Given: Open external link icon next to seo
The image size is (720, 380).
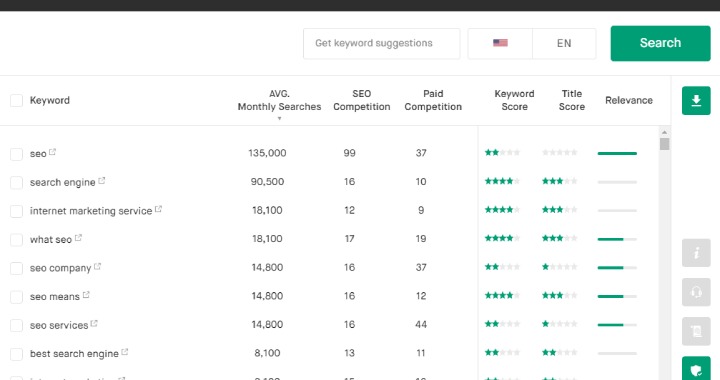Looking at the screenshot, I should 52,151.
